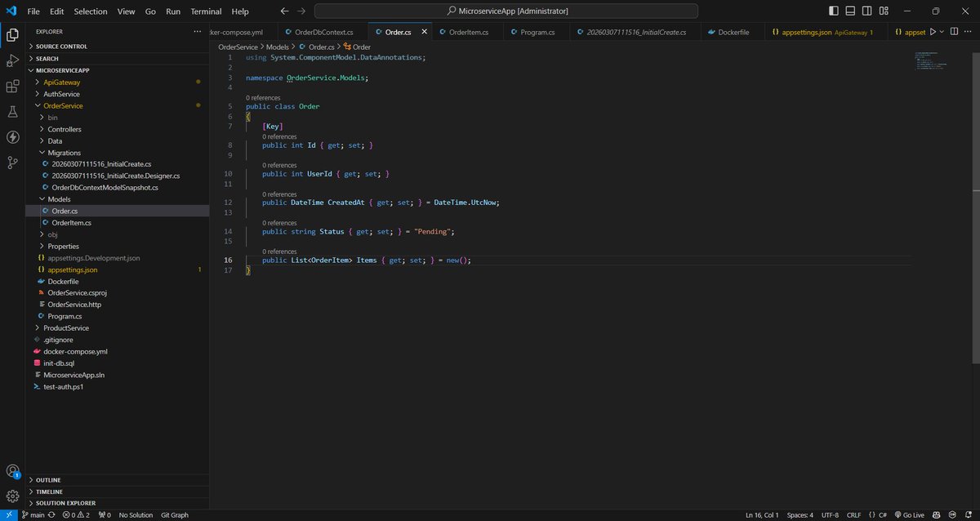Toggle Secondary Side Bar layout button

[x=866, y=11]
